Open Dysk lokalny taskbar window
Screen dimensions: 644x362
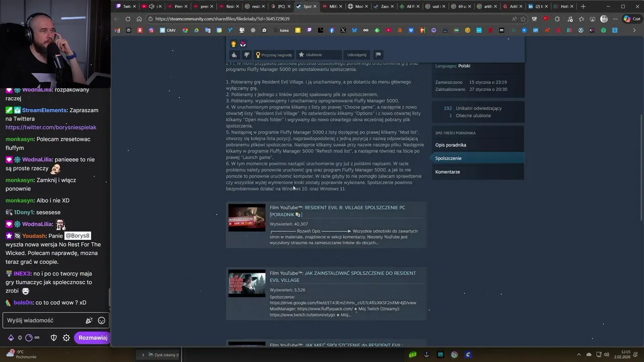click(160, 355)
